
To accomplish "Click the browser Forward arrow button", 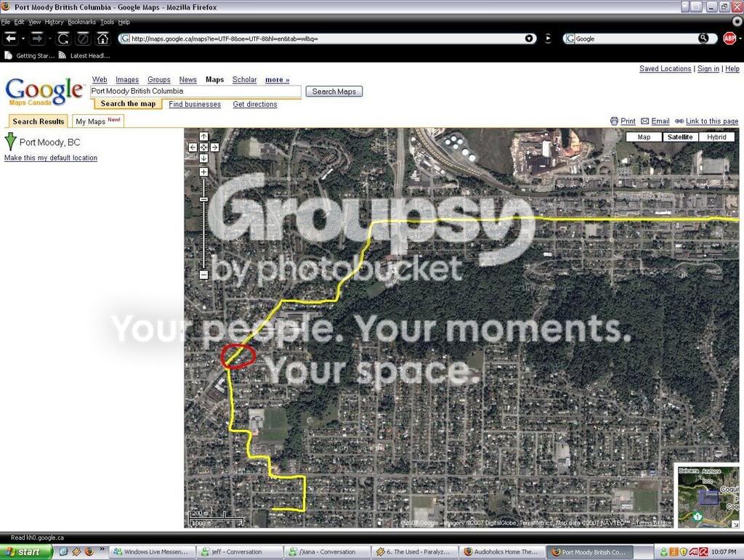I will coord(36,38).
